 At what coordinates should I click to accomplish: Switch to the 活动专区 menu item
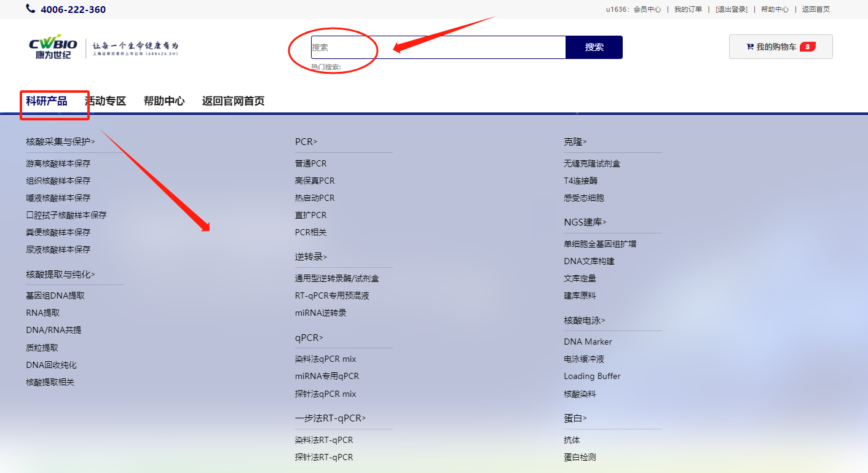click(x=105, y=101)
